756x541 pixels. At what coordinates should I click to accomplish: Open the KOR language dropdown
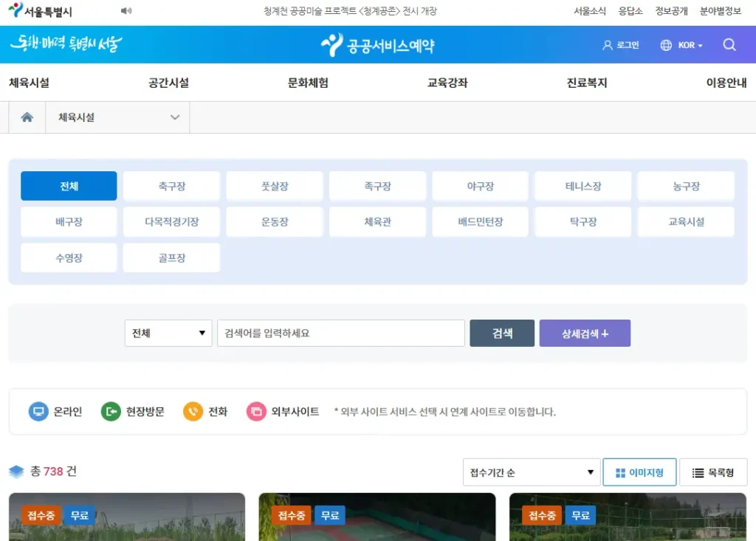pos(681,45)
